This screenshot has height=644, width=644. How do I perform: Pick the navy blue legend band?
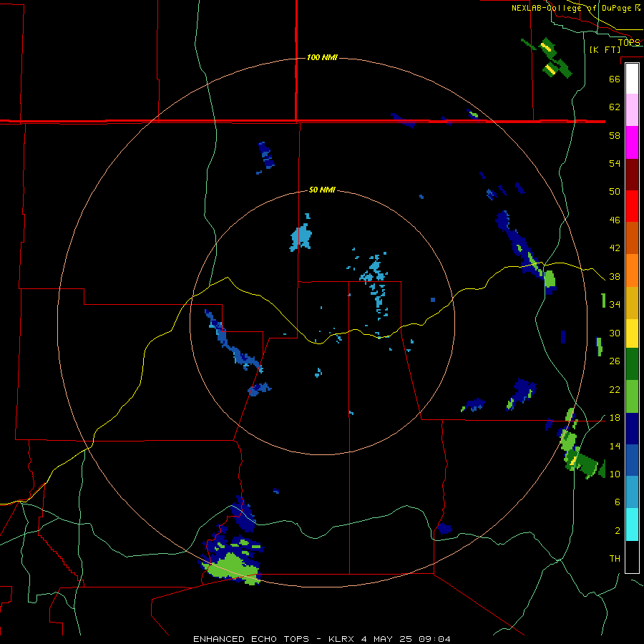click(x=632, y=429)
